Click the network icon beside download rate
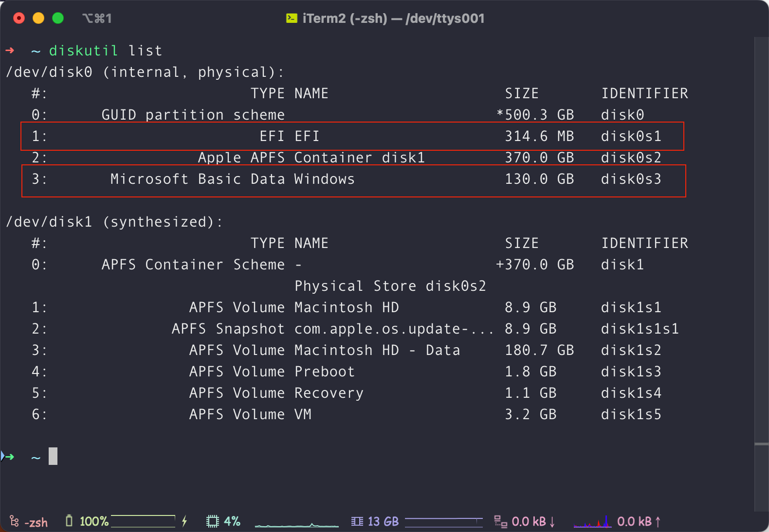769x532 pixels. (500, 522)
